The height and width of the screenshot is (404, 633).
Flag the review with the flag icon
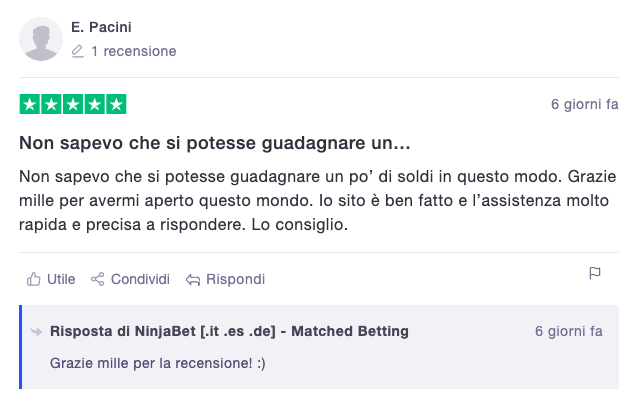(595, 273)
